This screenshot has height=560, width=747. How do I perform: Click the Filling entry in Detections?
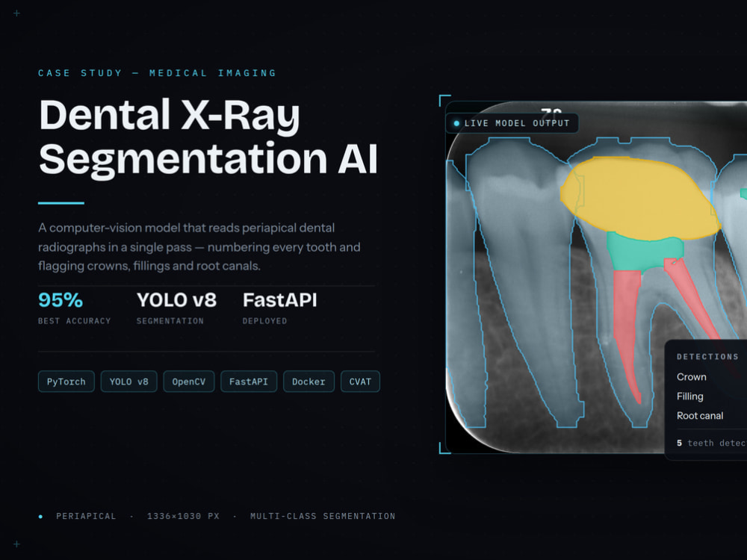point(689,396)
